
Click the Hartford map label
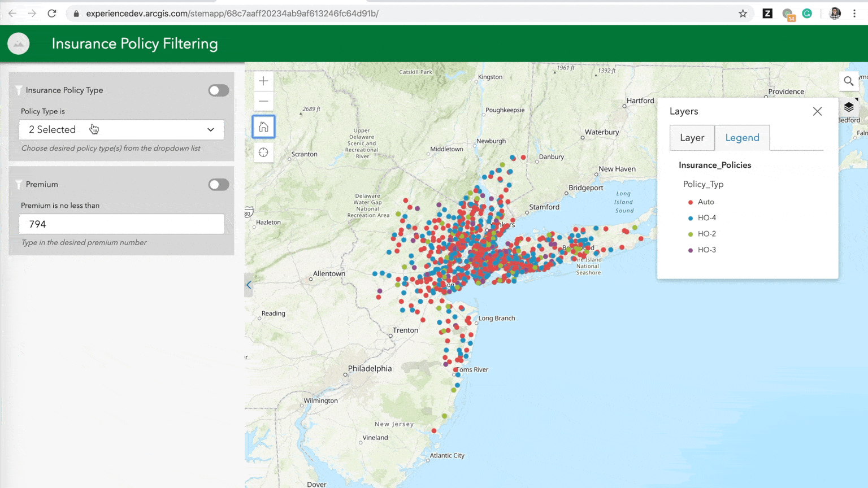tap(640, 101)
